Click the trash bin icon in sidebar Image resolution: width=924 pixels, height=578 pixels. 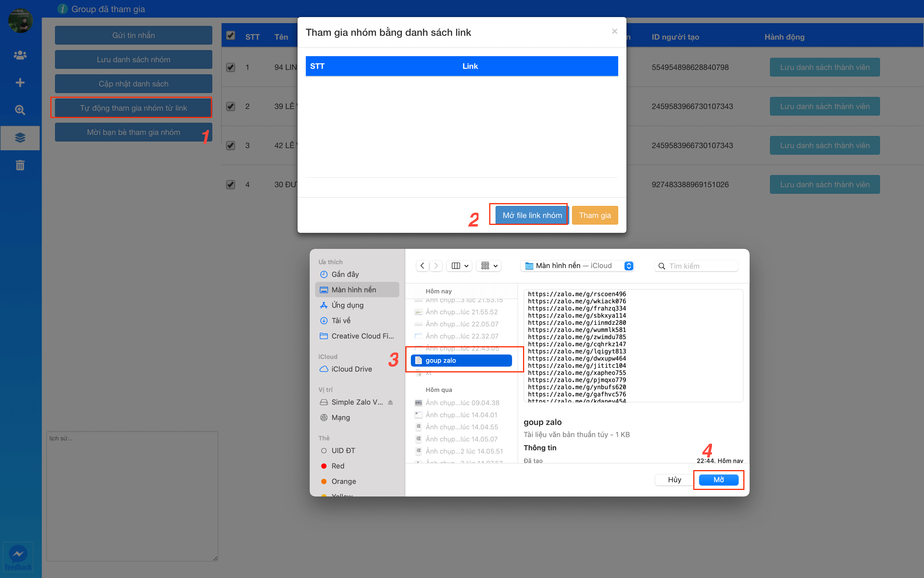[x=20, y=165]
